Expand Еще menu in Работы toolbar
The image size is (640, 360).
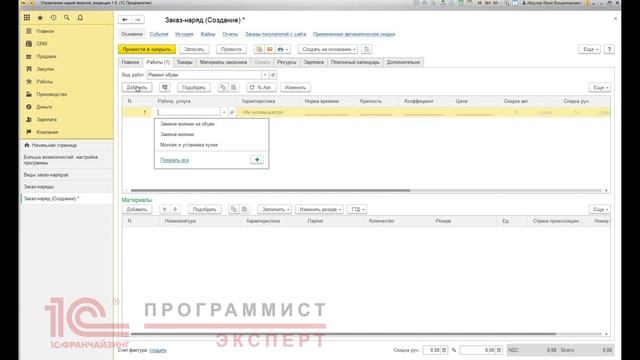(600, 87)
